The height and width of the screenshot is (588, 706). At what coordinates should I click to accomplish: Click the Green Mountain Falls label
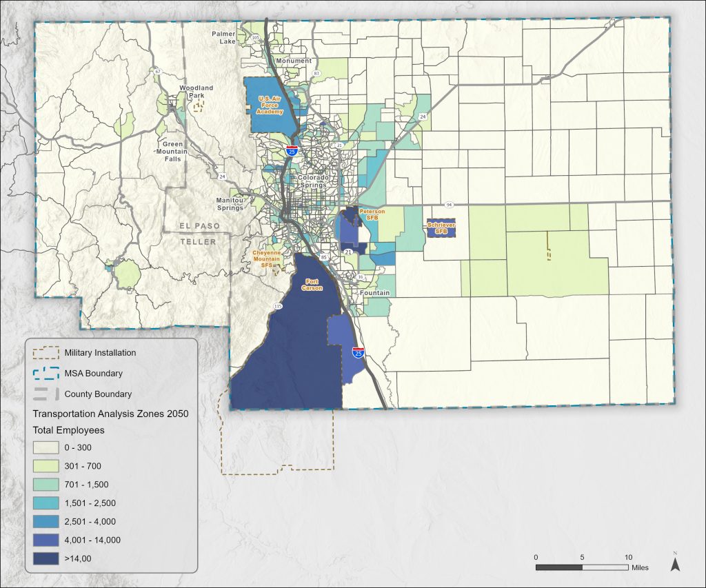(x=172, y=151)
